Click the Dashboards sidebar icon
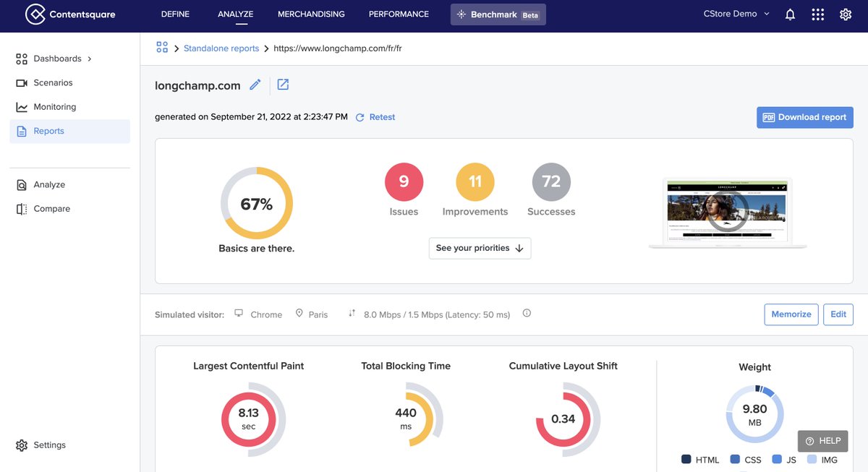Screen dimensions: 868x472 coord(22,59)
